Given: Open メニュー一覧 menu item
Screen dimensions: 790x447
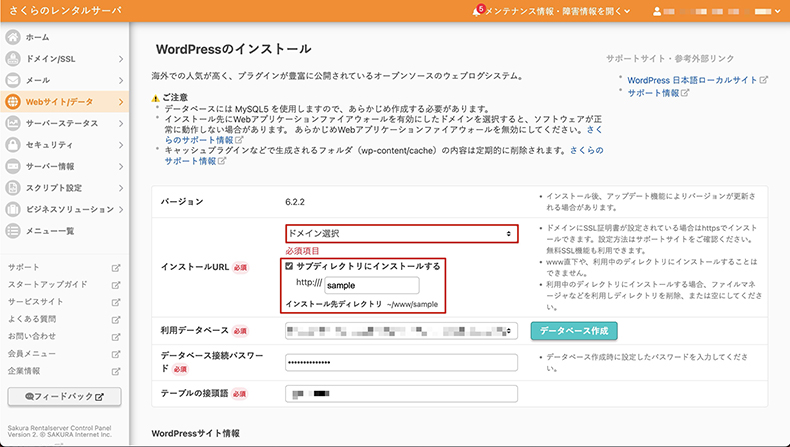Looking at the screenshot, I should click(64, 231).
